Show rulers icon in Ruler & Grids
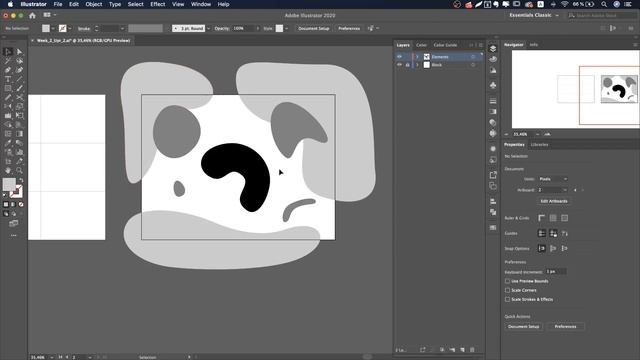The height and width of the screenshot is (360, 640). pos(542,218)
